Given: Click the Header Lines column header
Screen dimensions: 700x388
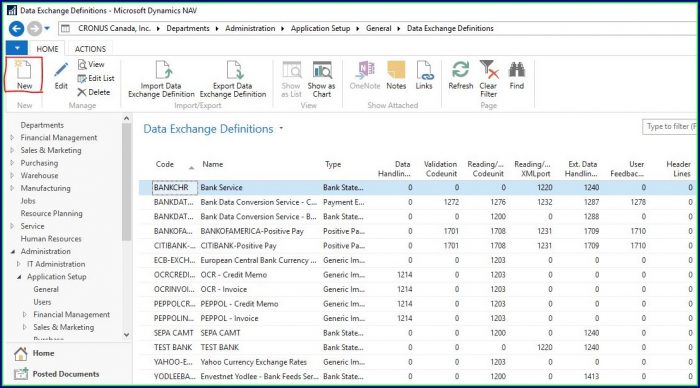Looking at the screenshot, I should (679, 169).
